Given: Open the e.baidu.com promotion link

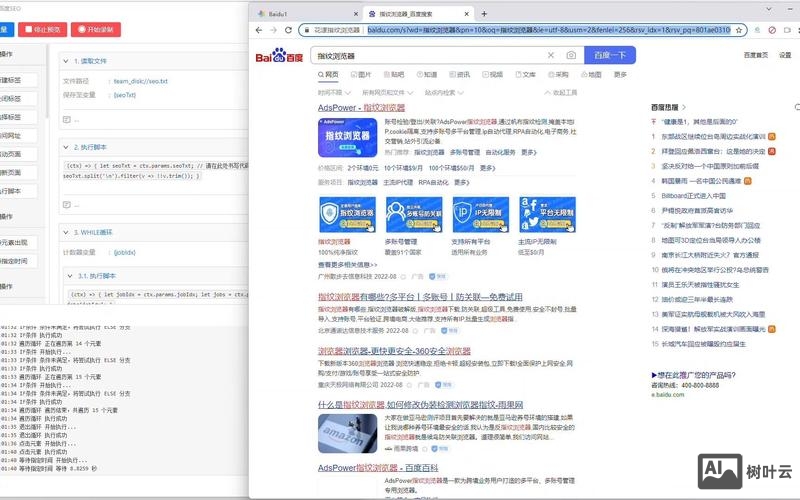Looking at the screenshot, I should (x=667, y=394).
